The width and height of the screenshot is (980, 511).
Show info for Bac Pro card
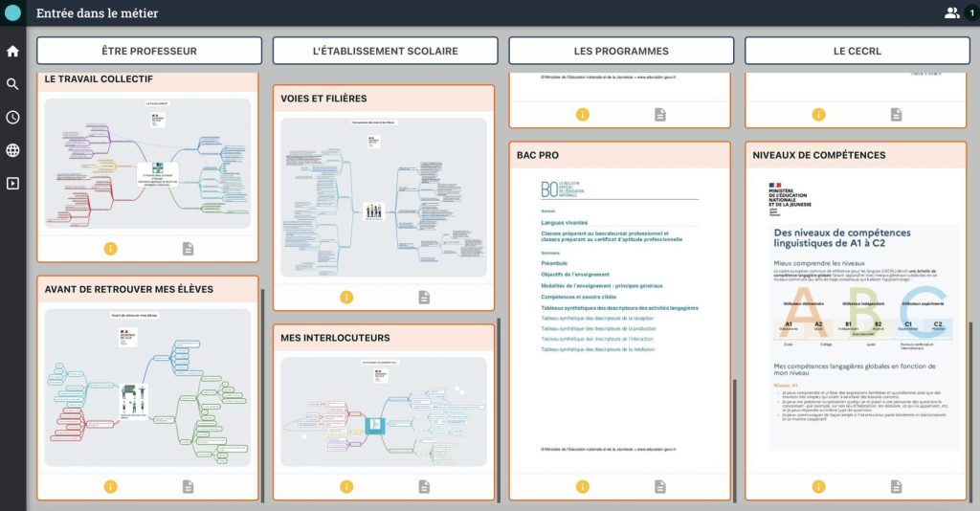pyautogui.click(x=582, y=487)
